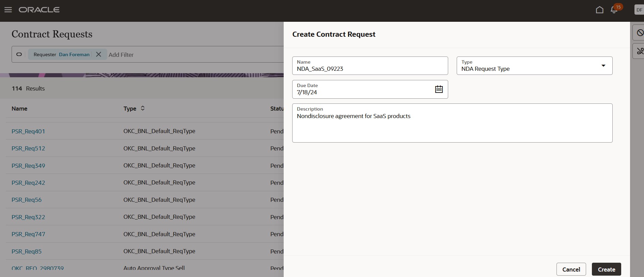Screen dimensions: 644x277
Task: Sort by the Type column arrows
Action: pos(143,108)
